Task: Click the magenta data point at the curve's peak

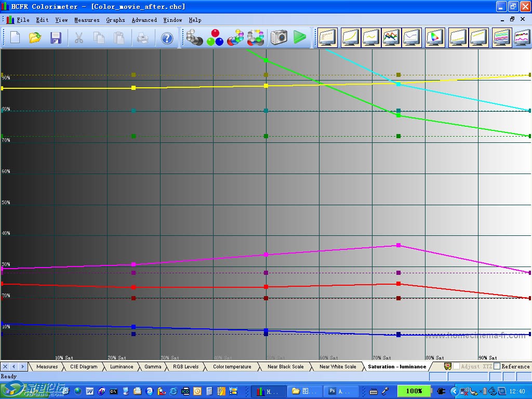Action: click(x=398, y=245)
